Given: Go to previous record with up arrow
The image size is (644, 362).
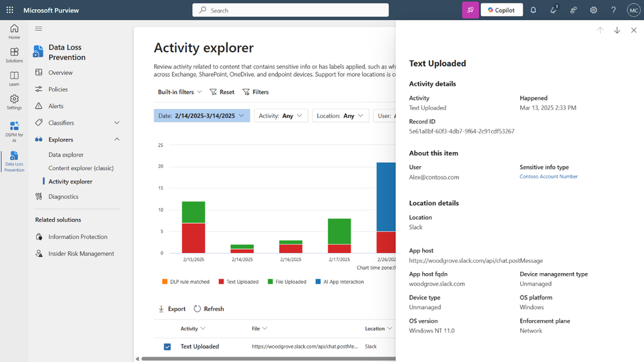Looking at the screenshot, I should (600, 30).
